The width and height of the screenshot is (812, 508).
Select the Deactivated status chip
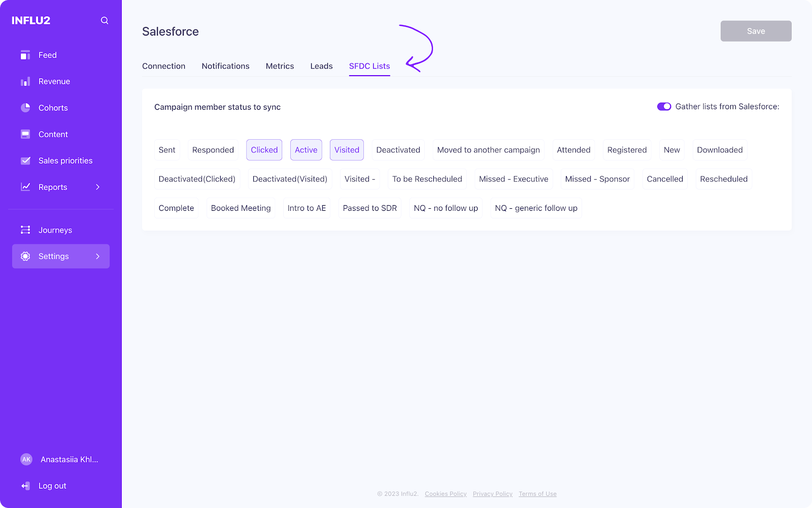pyautogui.click(x=398, y=150)
